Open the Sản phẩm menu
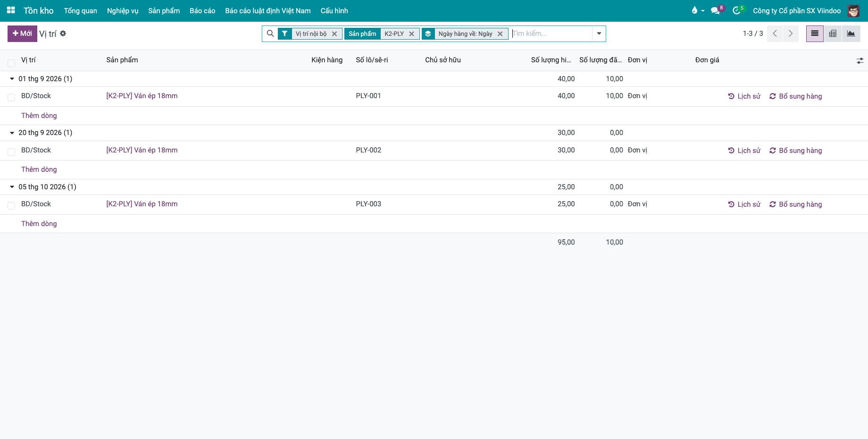The width and height of the screenshot is (868, 439). click(164, 10)
